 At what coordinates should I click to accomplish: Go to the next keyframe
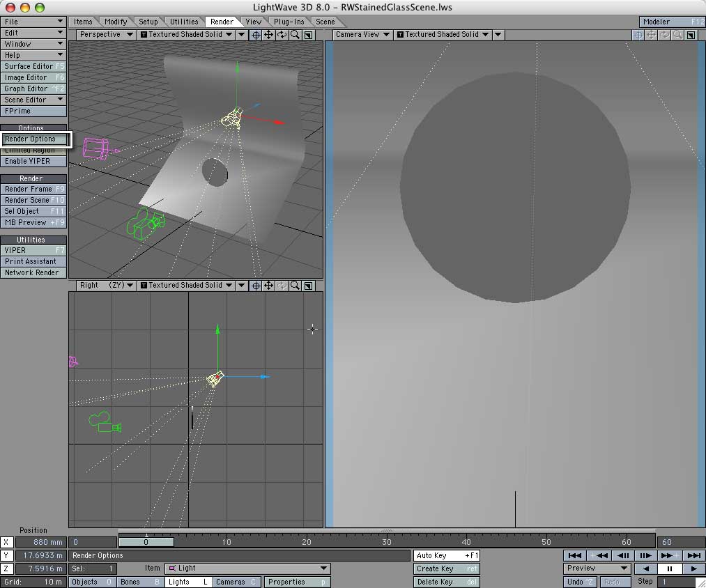tap(668, 555)
